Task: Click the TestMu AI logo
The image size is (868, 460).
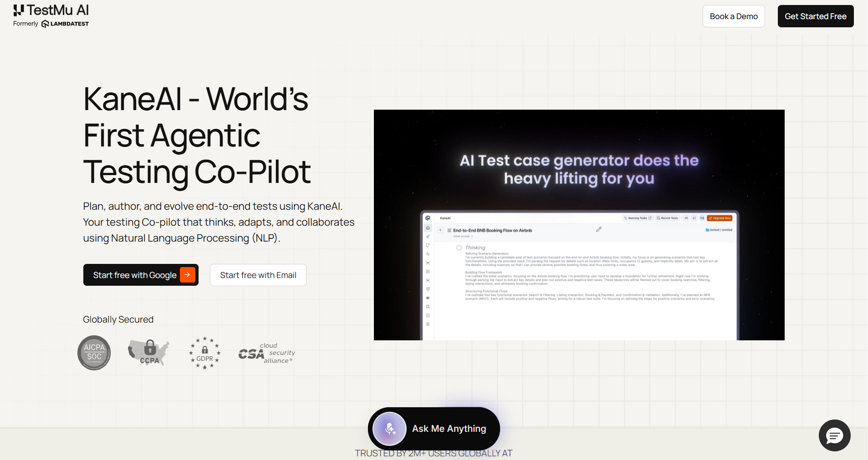Action: 51,10
